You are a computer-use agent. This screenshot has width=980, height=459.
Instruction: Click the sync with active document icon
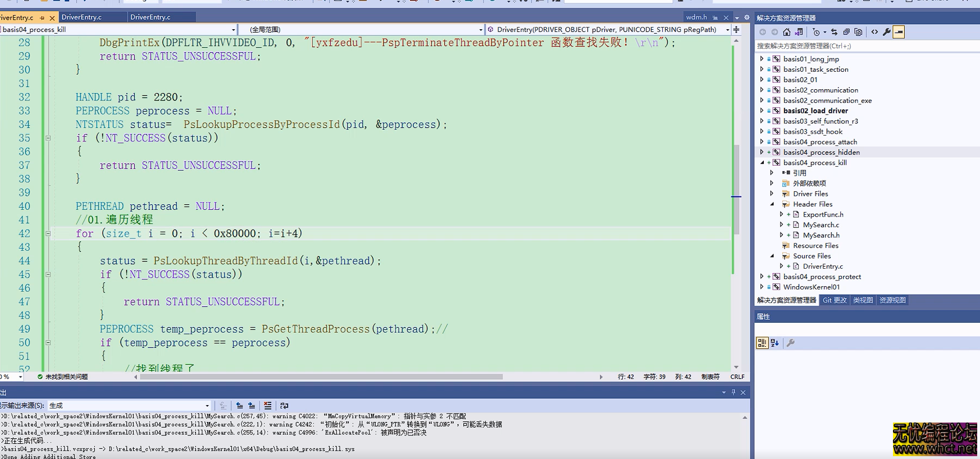click(834, 32)
